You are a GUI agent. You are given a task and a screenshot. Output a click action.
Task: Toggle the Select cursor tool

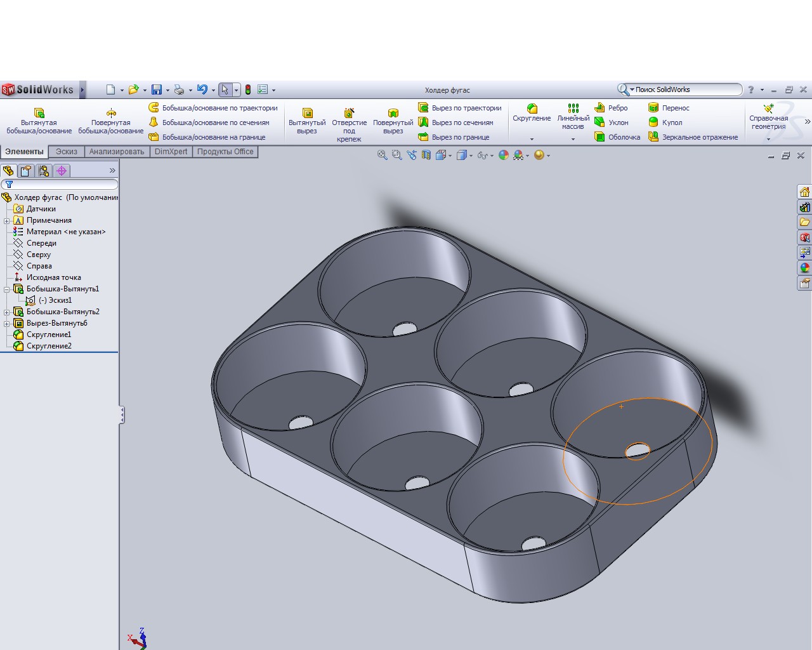225,90
